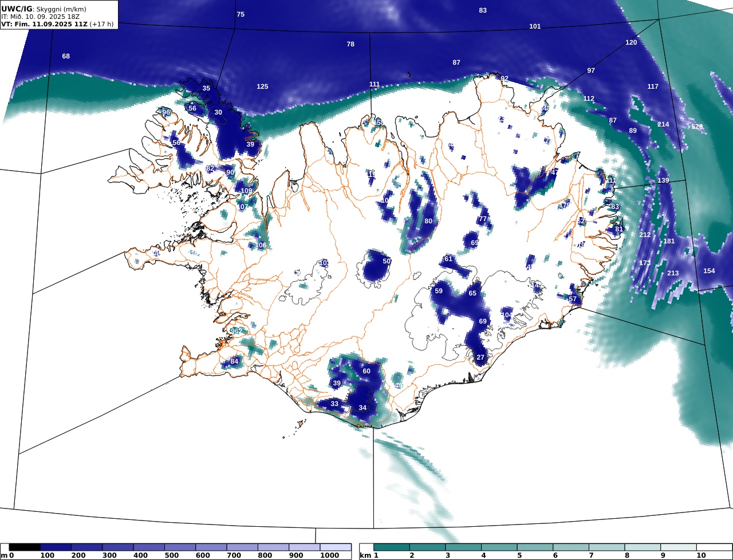Click visibility value '50' on the central glacier
733x560 pixels.
(x=387, y=261)
